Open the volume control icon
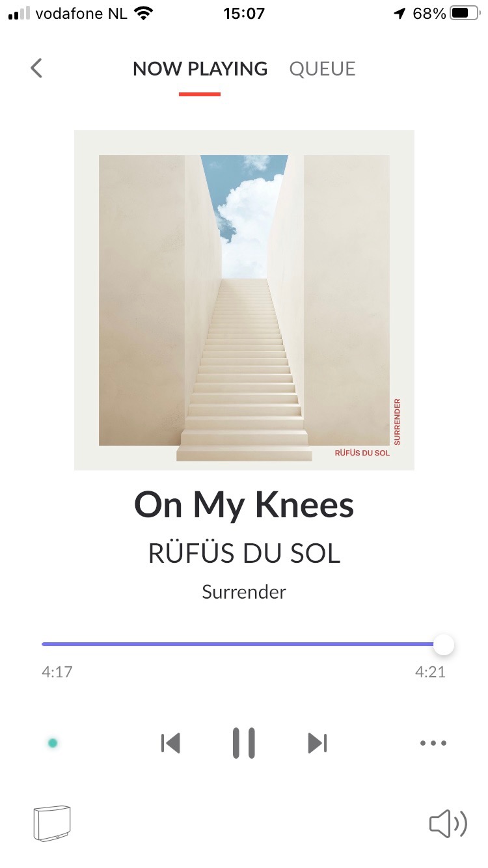 coord(448,824)
